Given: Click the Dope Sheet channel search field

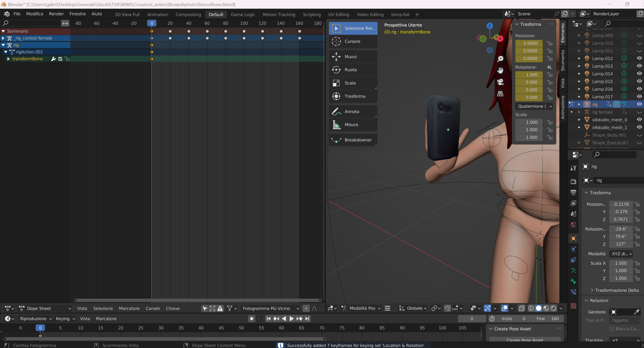Looking at the screenshot, I should pyautogui.click(x=31, y=23).
